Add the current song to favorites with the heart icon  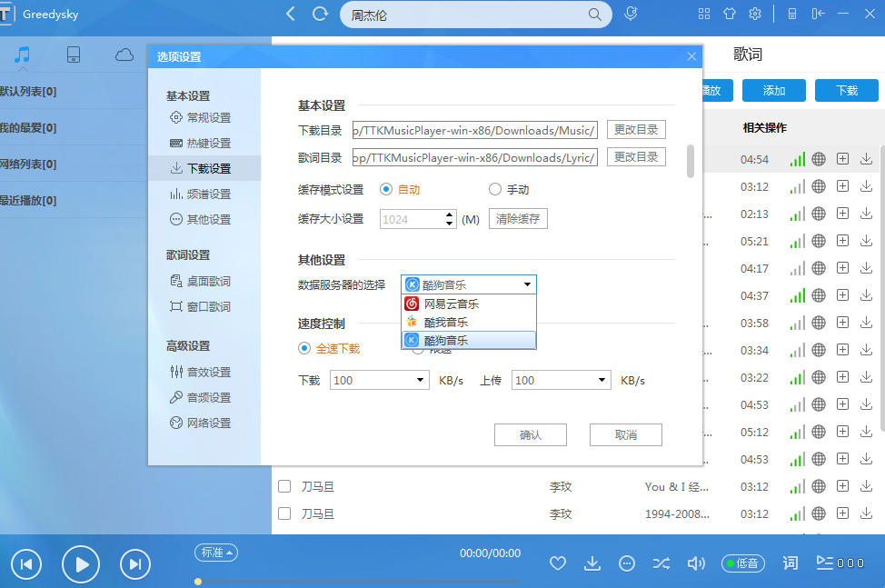tap(558, 563)
